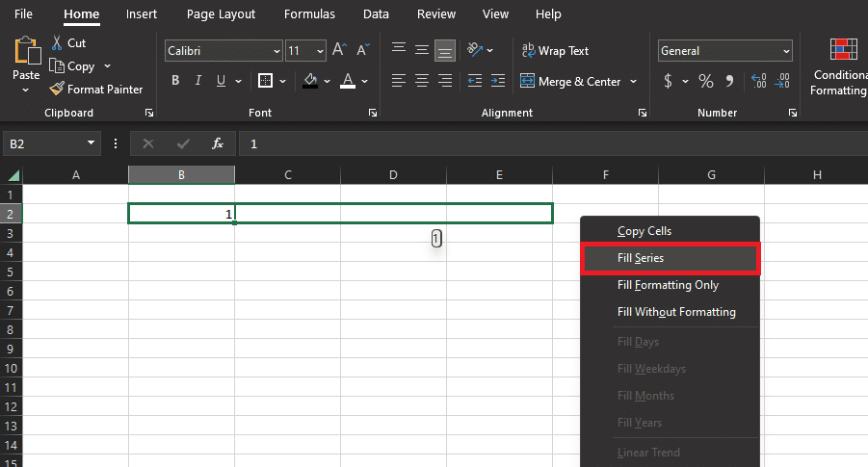
Task: Toggle Italic formatting
Action: [x=198, y=81]
